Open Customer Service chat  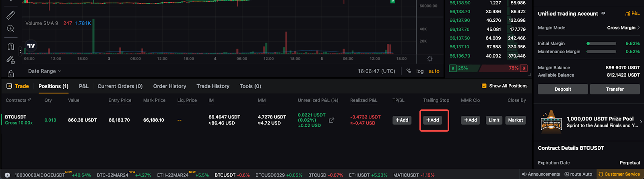(619, 174)
